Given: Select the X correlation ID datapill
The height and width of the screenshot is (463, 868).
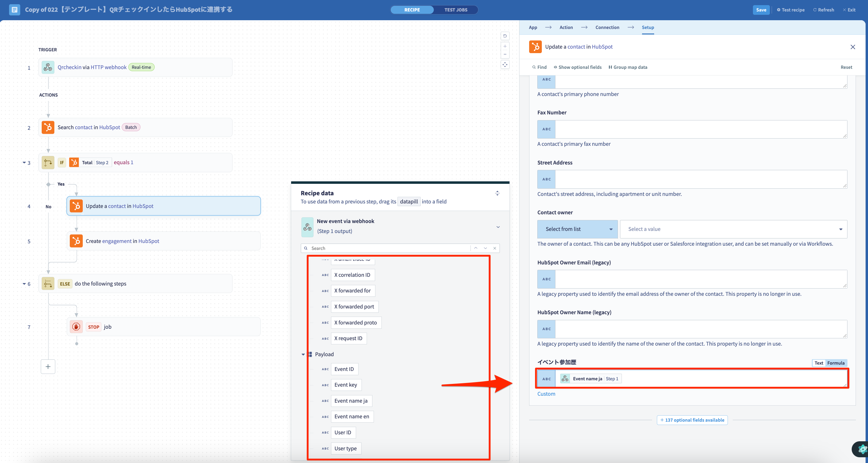Looking at the screenshot, I should pos(352,275).
